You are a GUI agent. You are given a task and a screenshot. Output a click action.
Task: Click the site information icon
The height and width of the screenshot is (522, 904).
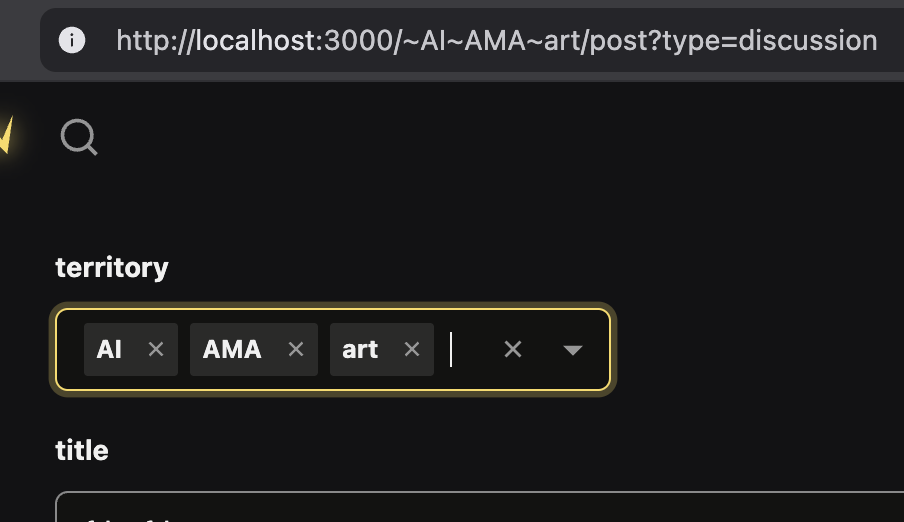pyautogui.click(x=72, y=40)
